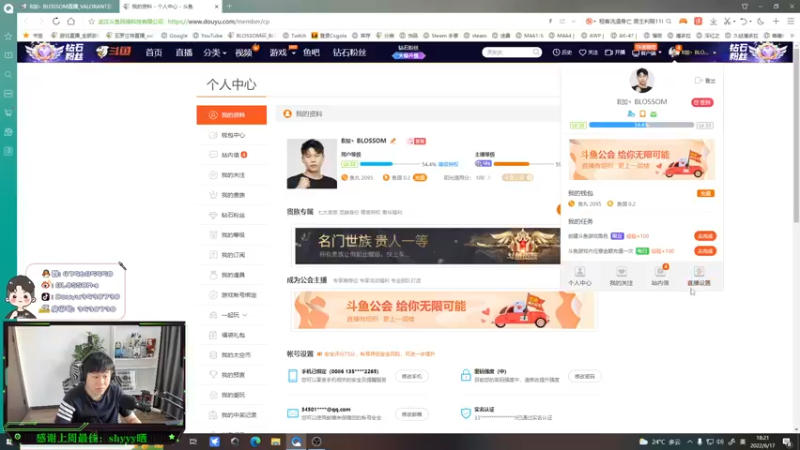Click the profile photo on the profile page
The image size is (800, 450).
click(312, 164)
